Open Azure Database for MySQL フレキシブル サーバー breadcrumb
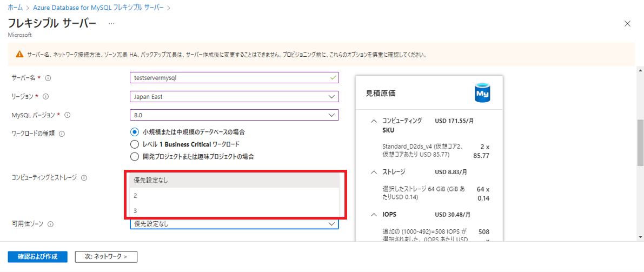The height and width of the screenshot is (272, 644). 99,8
